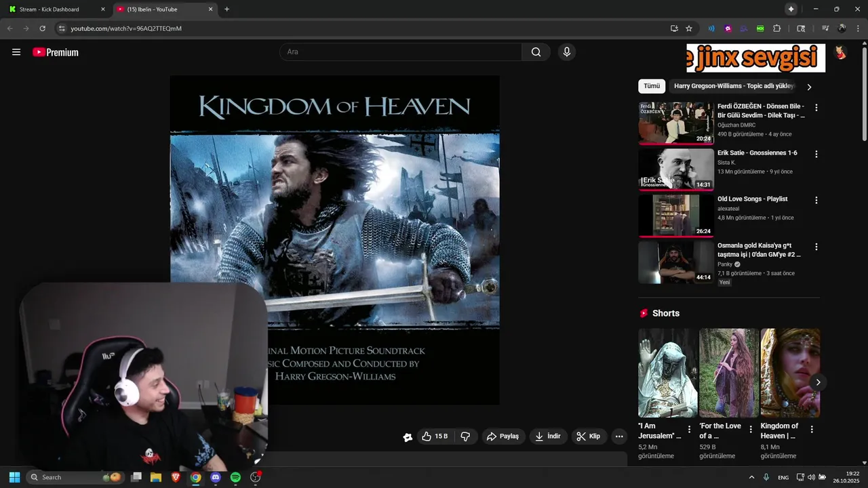868x488 pixels.
Task: Open the YouTube account avatar menu
Action: point(840,52)
